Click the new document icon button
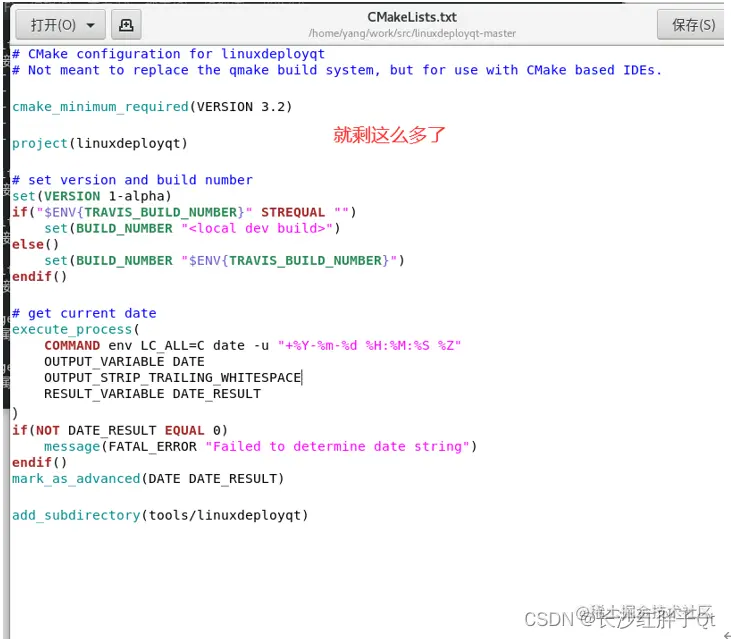The height and width of the screenshot is (639, 731). (x=126, y=24)
